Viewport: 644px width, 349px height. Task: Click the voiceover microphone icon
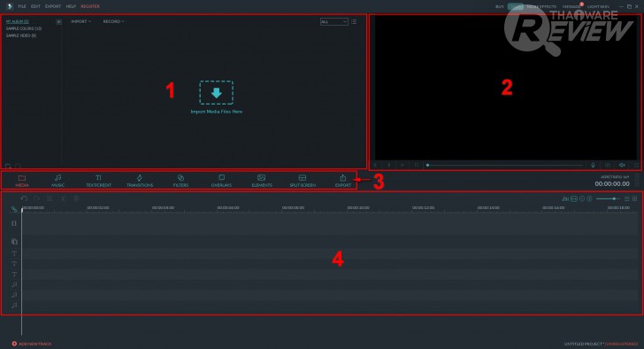click(593, 165)
